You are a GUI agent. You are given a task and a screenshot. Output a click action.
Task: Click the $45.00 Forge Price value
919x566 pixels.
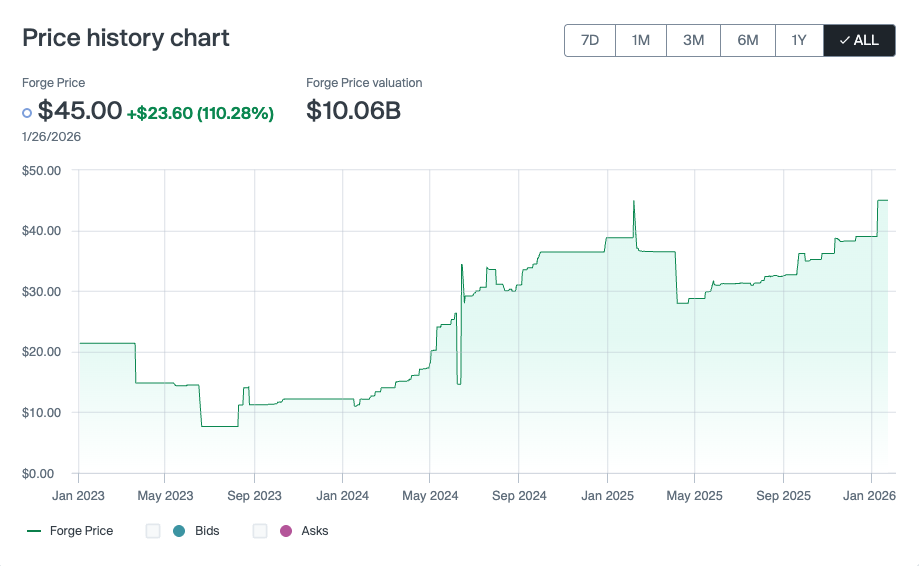point(80,110)
